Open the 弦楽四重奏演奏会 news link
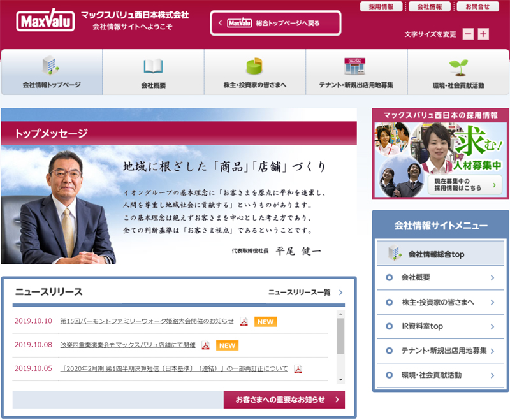Image resolution: width=510 pixels, height=420 pixels. (128, 345)
